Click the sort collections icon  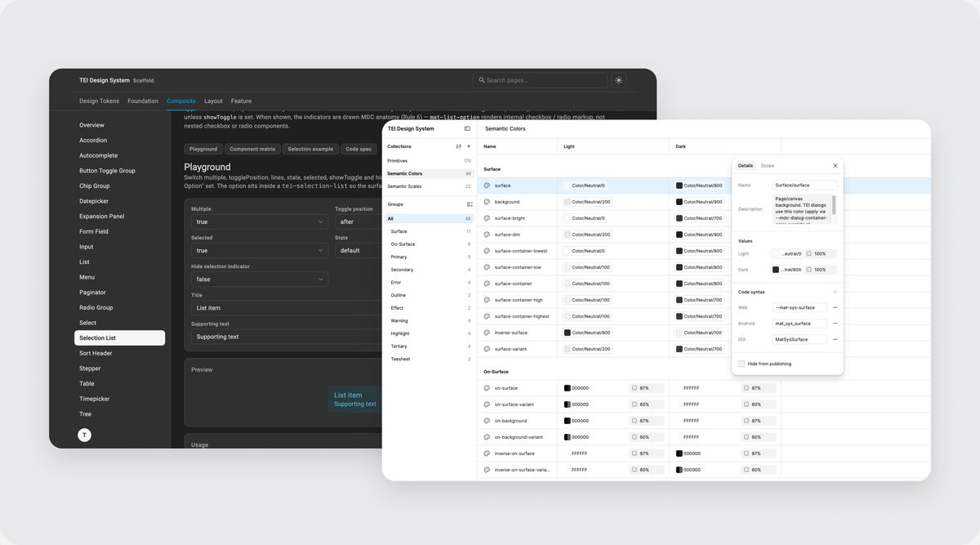coord(459,146)
